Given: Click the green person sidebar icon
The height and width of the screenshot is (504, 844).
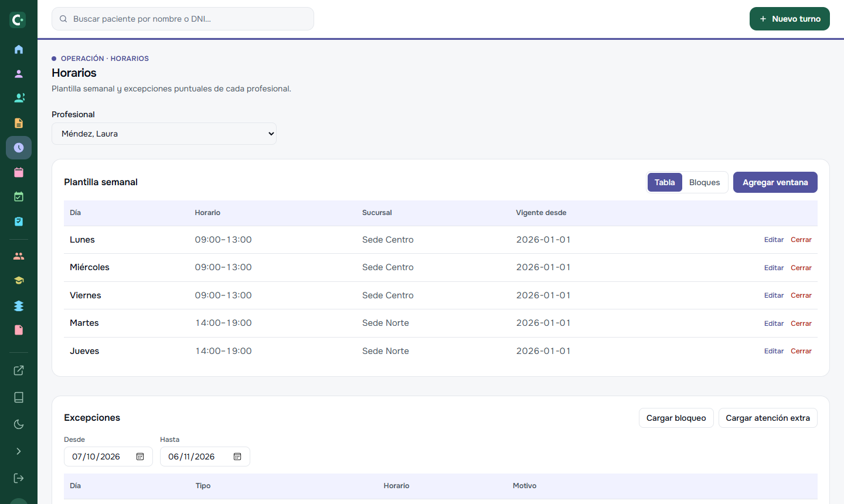Looking at the screenshot, I should [19, 98].
